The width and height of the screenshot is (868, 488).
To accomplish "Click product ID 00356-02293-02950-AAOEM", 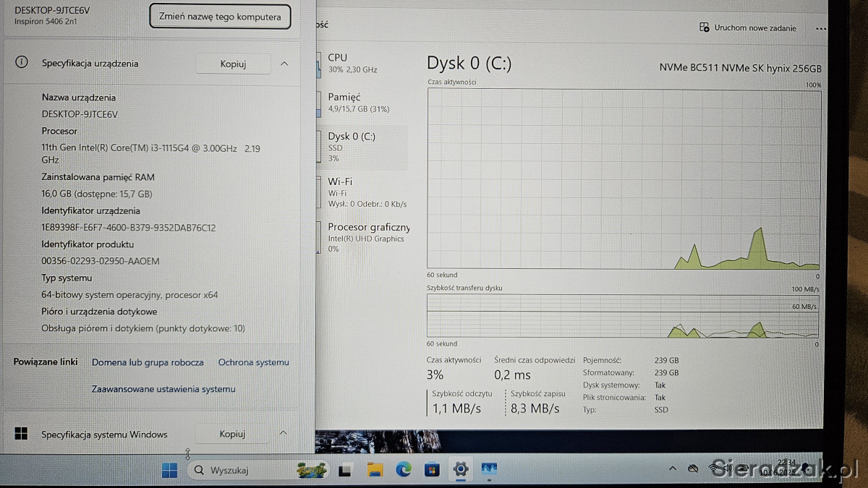I will [x=101, y=261].
